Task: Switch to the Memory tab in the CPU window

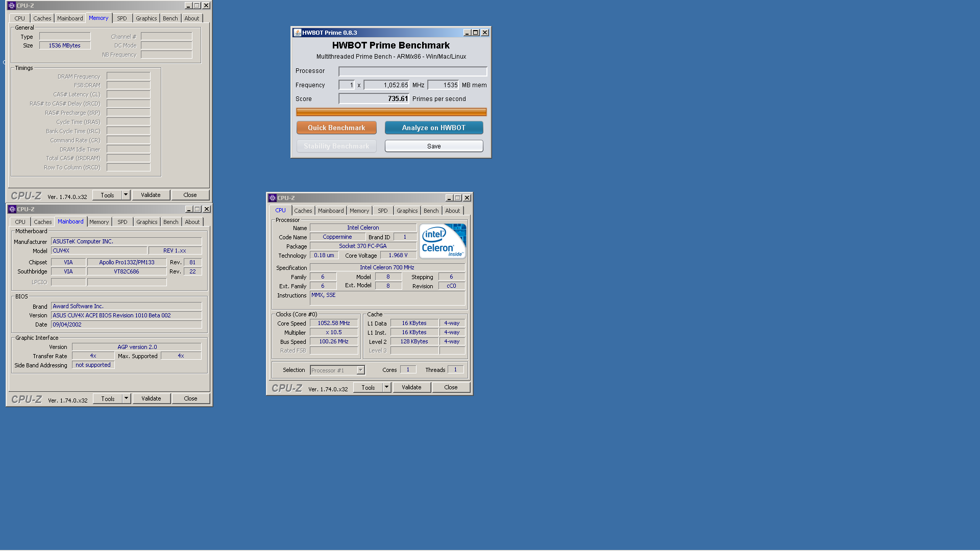Action: pos(359,211)
